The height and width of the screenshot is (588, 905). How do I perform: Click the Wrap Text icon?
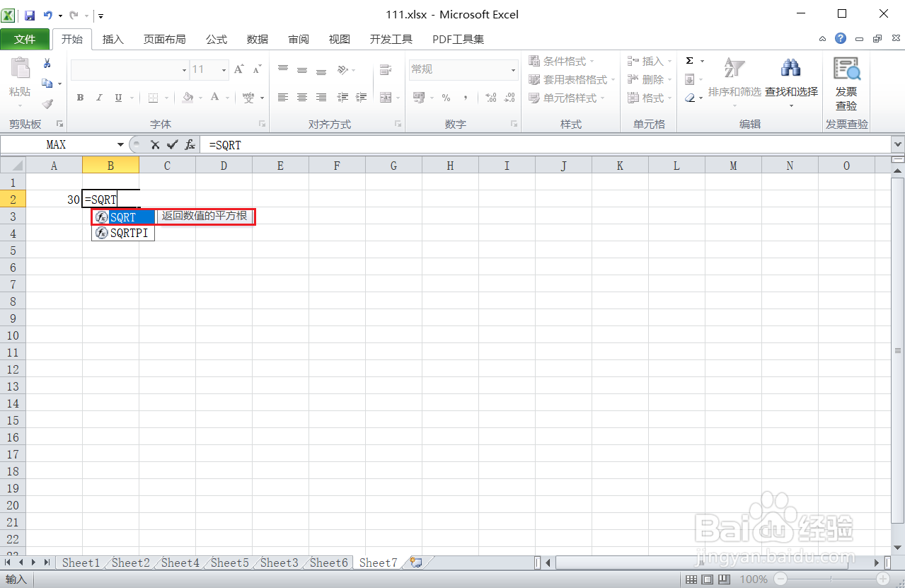pyautogui.click(x=386, y=69)
